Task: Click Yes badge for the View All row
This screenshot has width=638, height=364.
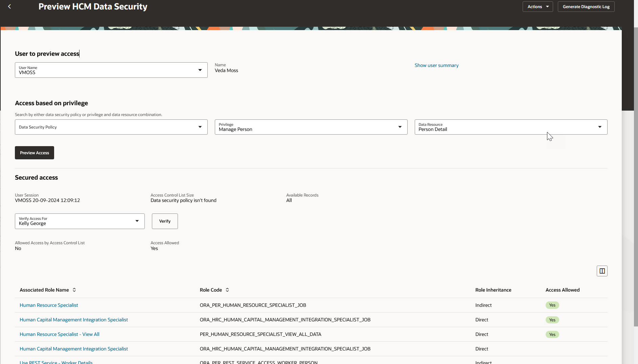Action: [552, 334]
